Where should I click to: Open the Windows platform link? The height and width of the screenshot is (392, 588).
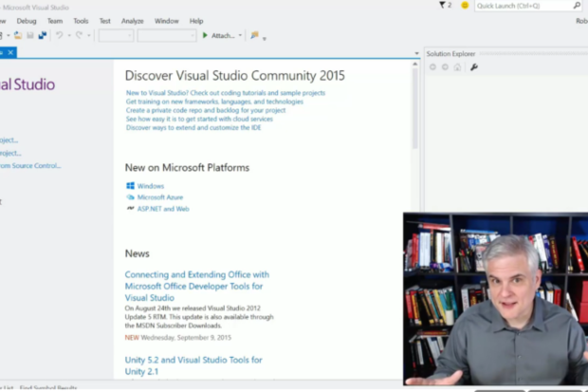point(151,186)
